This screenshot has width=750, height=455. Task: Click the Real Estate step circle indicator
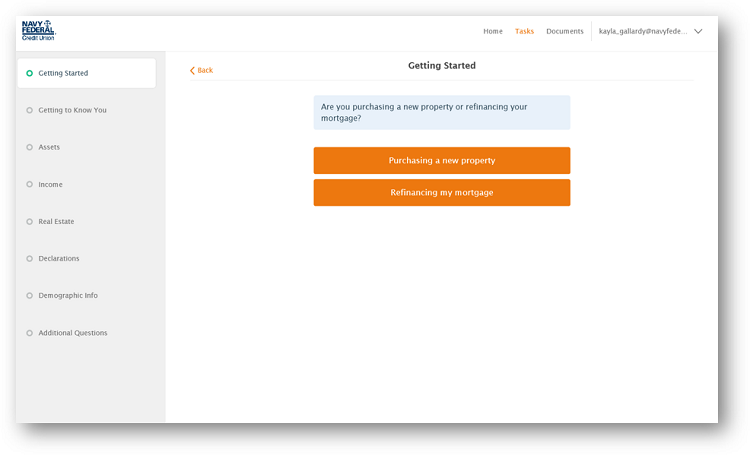(30, 221)
